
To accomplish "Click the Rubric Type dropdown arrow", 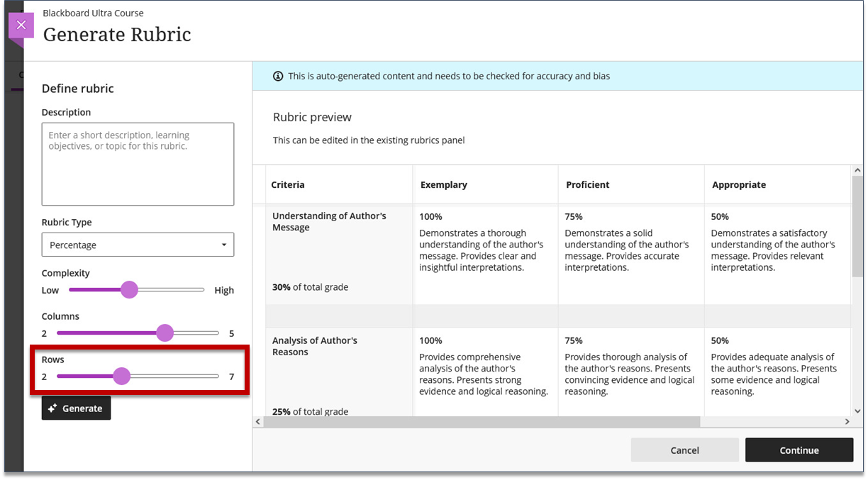I will click(x=224, y=245).
